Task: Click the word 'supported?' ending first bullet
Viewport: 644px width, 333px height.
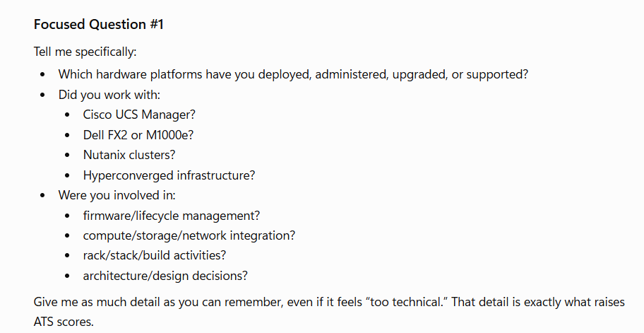Action: (x=497, y=74)
